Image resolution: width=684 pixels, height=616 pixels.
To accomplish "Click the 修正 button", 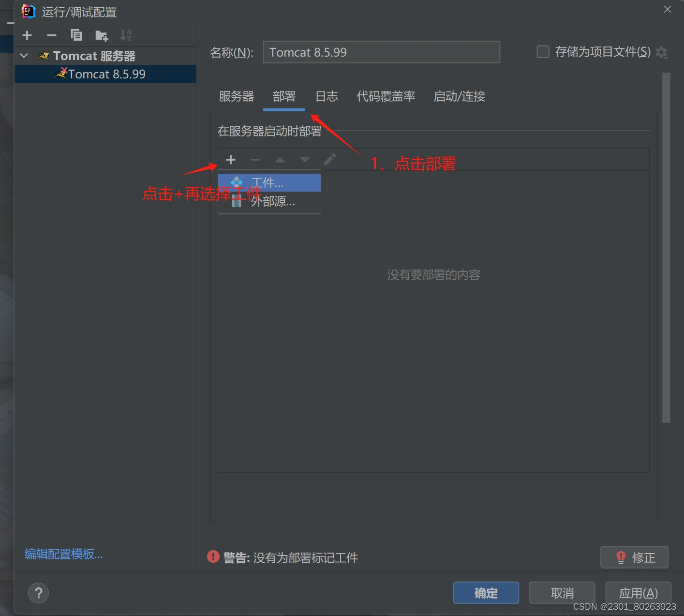I will tap(635, 557).
